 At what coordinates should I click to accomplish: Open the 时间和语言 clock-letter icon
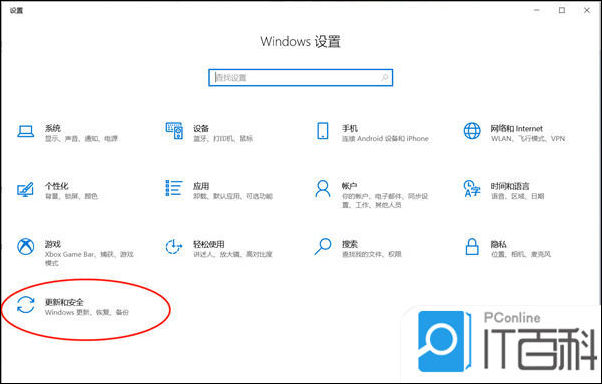(472, 189)
